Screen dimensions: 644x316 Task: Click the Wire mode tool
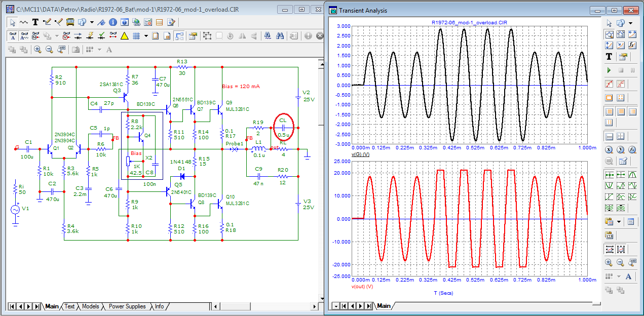(x=48, y=22)
